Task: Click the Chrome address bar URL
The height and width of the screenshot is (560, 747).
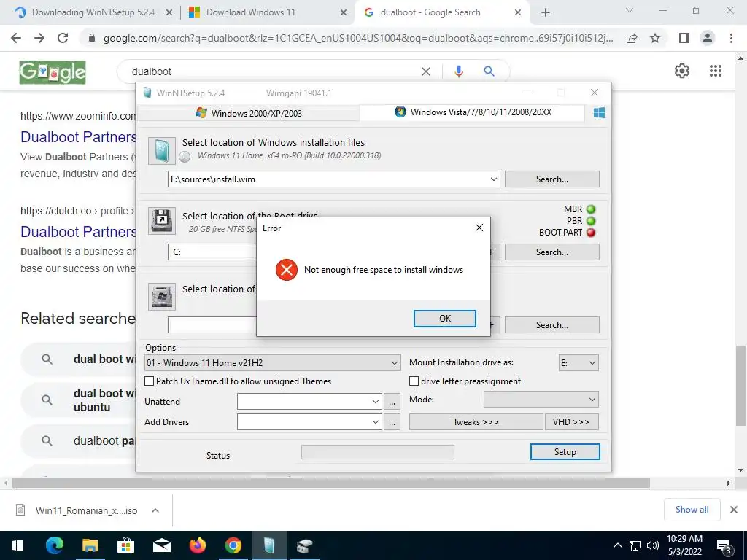Action: coord(358,38)
